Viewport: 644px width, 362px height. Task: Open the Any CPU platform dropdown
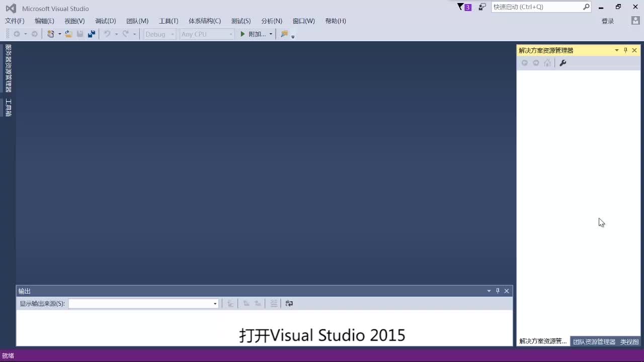coord(207,34)
